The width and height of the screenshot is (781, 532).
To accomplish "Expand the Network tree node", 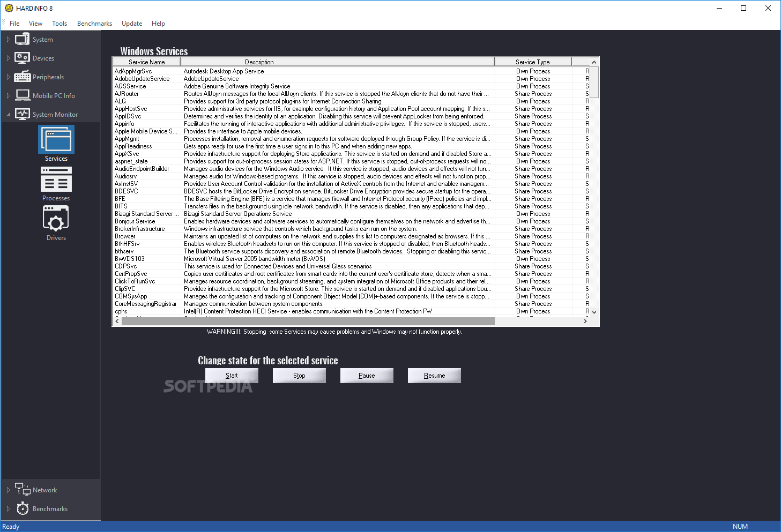I will tap(8, 490).
